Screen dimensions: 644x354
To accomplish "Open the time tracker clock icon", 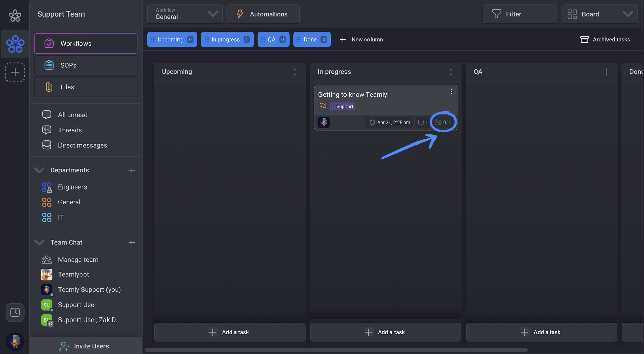I will [x=15, y=312].
